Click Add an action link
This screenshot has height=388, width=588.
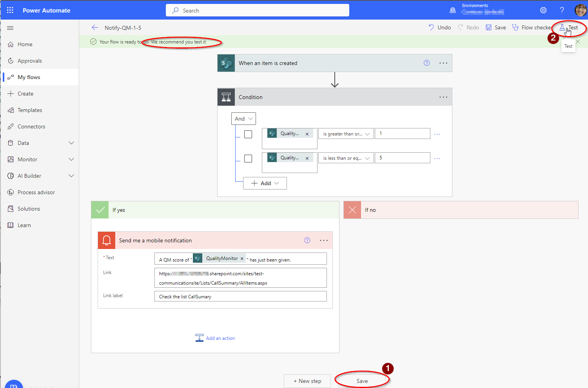pos(215,338)
